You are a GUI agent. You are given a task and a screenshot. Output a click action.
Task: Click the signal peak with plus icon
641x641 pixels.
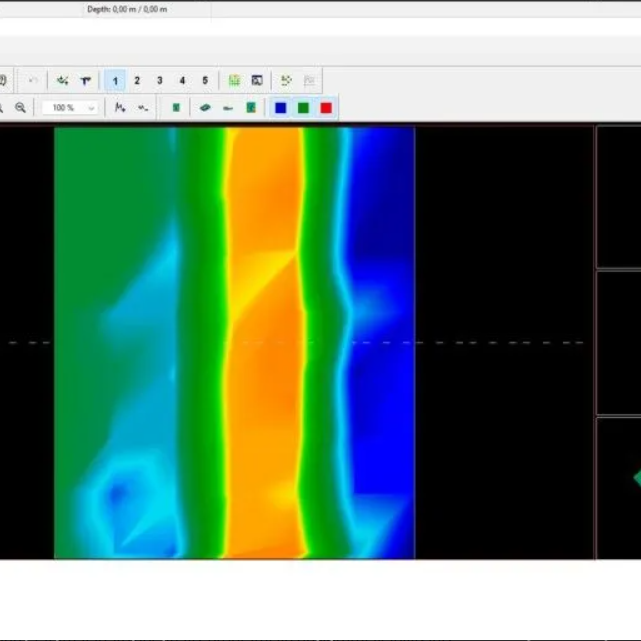pos(120,108)
